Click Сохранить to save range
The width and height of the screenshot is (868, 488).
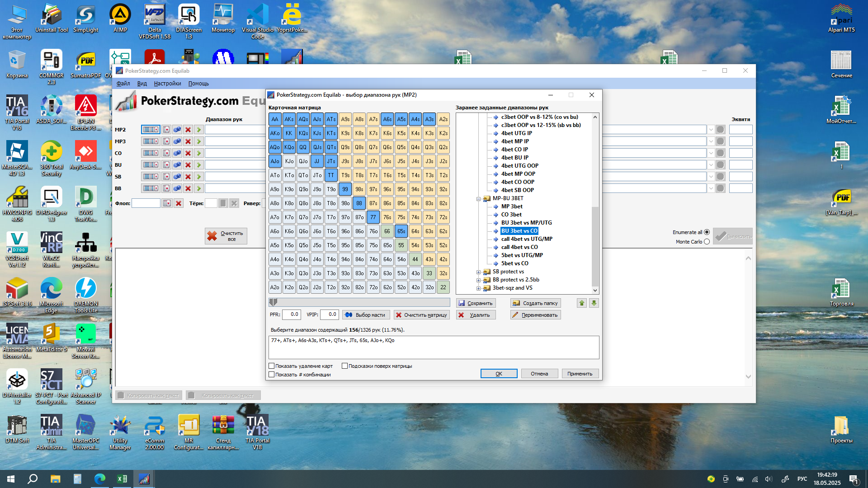tap(476, 303)
